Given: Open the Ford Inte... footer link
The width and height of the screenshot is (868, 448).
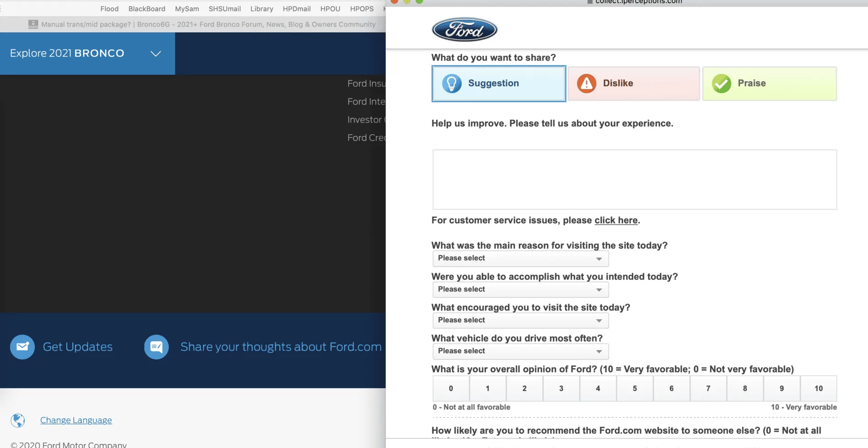Looking at the screenshot, I should coord(366,101).
